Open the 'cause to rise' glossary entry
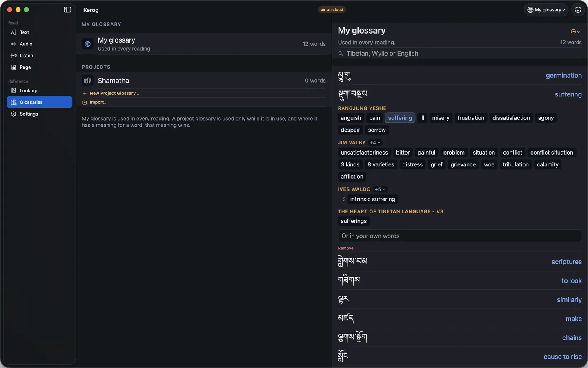The image size is (588, 368). [460, 357]
